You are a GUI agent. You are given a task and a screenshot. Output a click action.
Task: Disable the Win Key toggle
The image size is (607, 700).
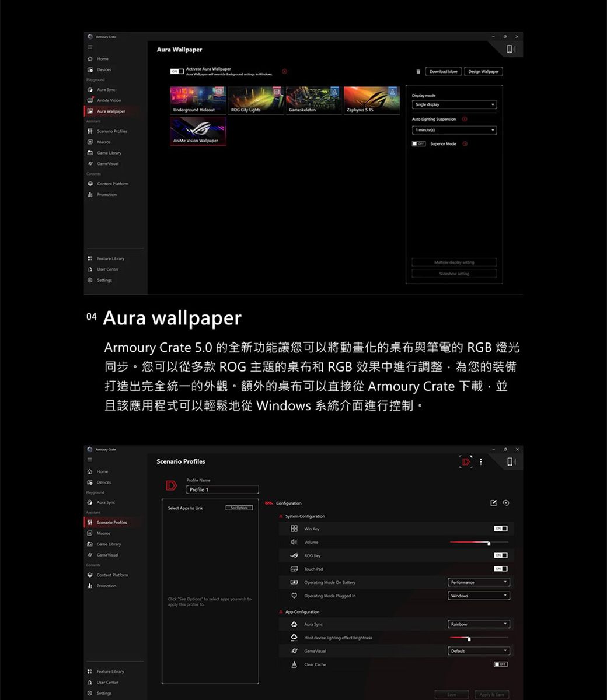pos(501,528)
